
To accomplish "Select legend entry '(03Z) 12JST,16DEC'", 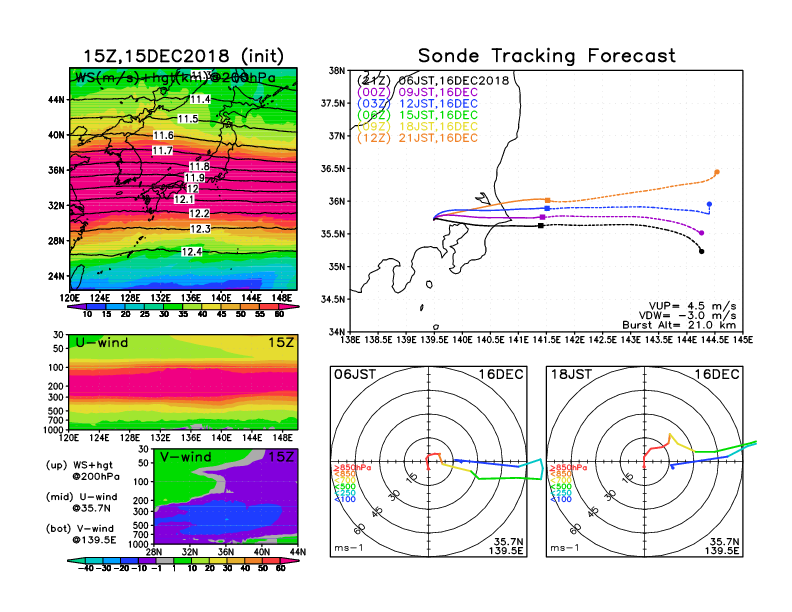I will [417, 104].
